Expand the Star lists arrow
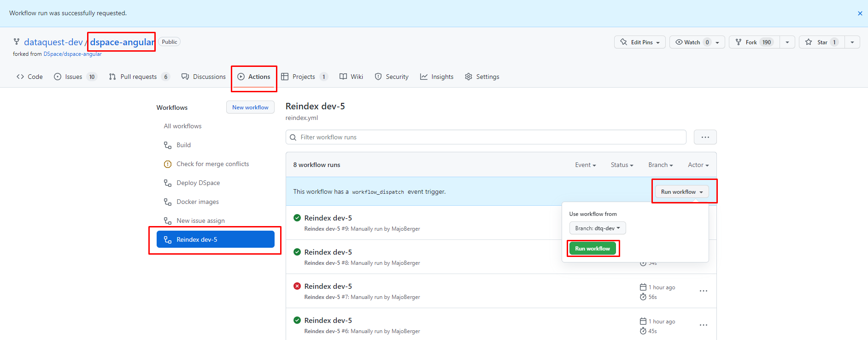Image resolution: width=868 pixels, height=340 pixels. click(852, 42)
